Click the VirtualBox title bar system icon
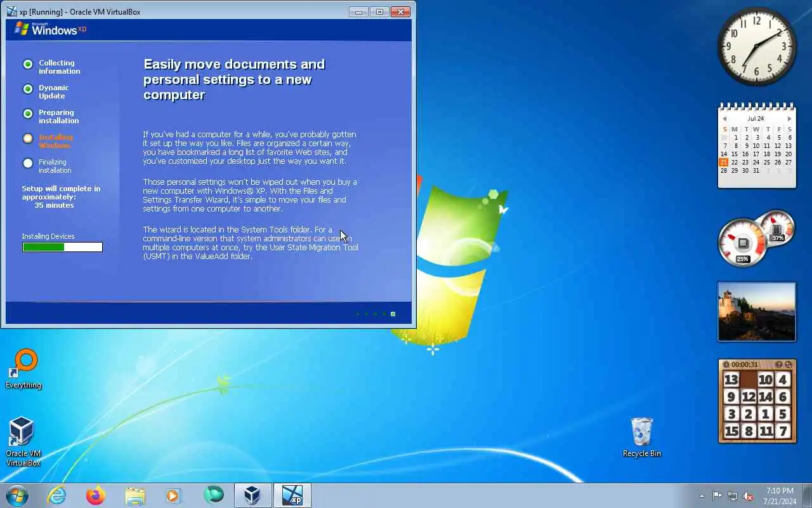 11,11
